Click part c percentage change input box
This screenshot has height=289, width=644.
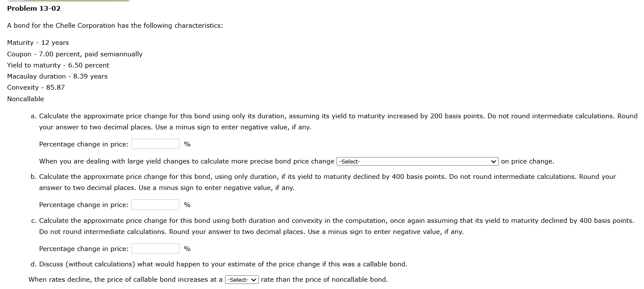tap(155, 248)
